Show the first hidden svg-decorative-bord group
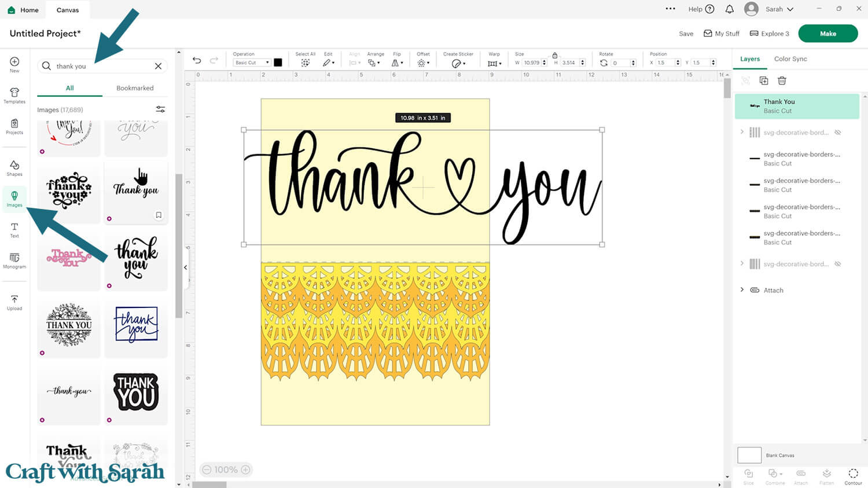The image size is (868, 488). coord(837,133)
